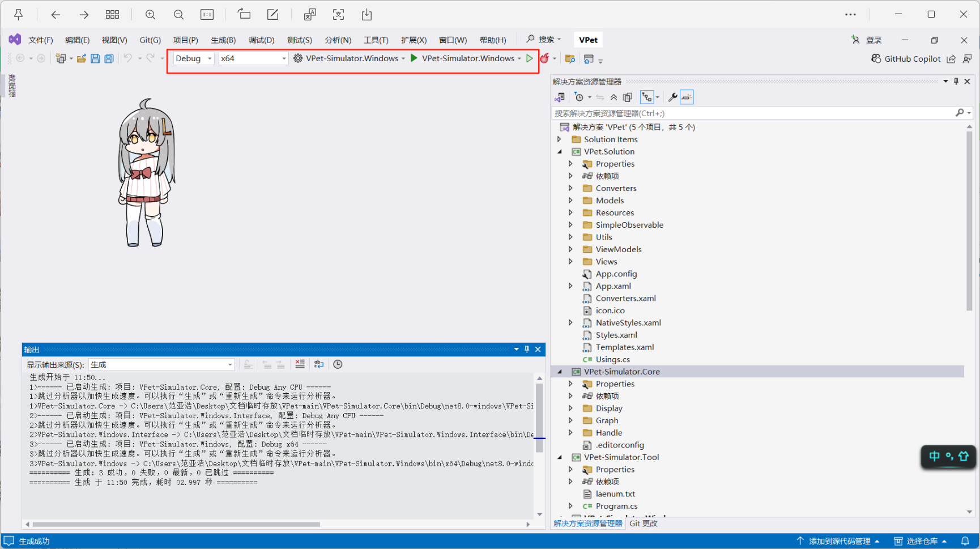The image size is (980, 549).
Task: Click the Hot Reload flame icon
Action: tap(544, 58)
